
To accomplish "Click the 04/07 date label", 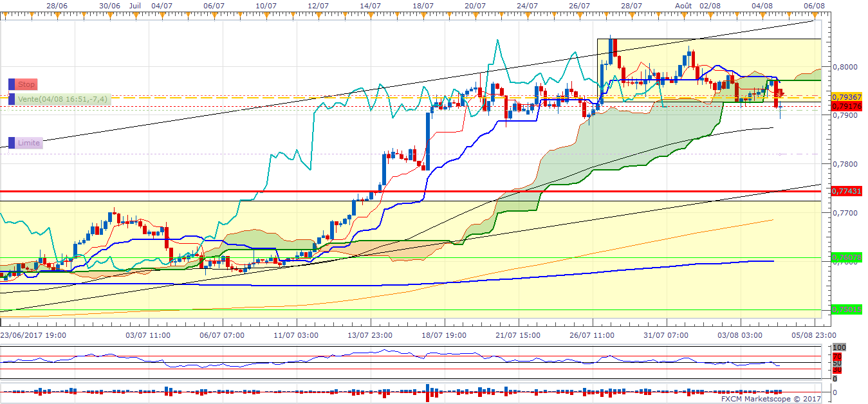I will tap(162, 5).
